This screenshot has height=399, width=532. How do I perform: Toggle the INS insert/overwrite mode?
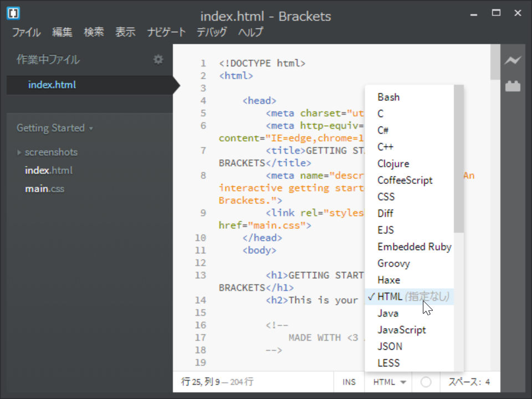tap(349, 382)
